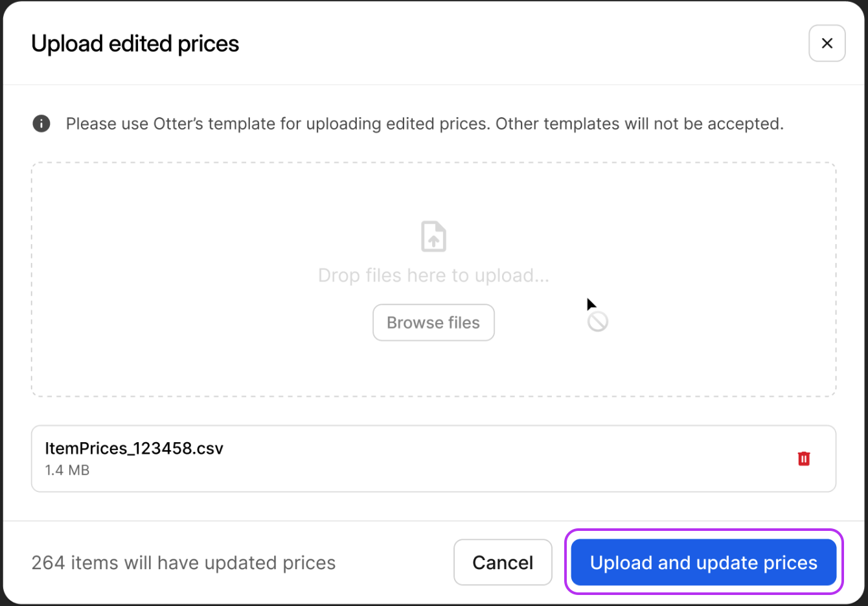Click the black mouse pointer arrow graphic
Viewport: 868px width, 606px height.
pyautogui.click(x=591, y=304)
